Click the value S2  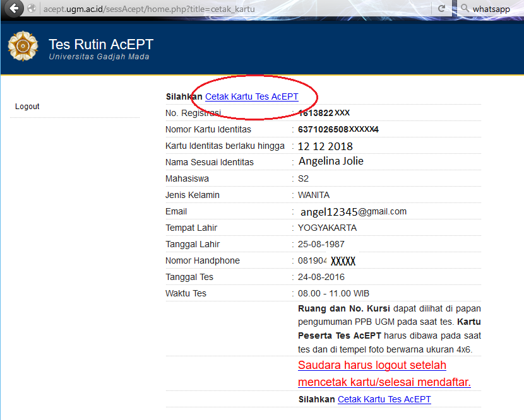click(304, 178)
